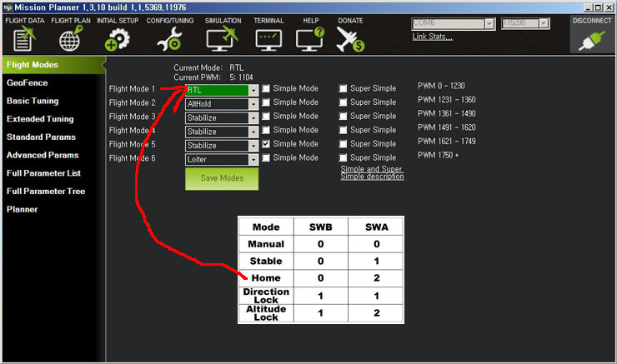Viewport: 617px width, 364px height.
Task: Open the Terminal monitor icon
Action: coord(268,40)
